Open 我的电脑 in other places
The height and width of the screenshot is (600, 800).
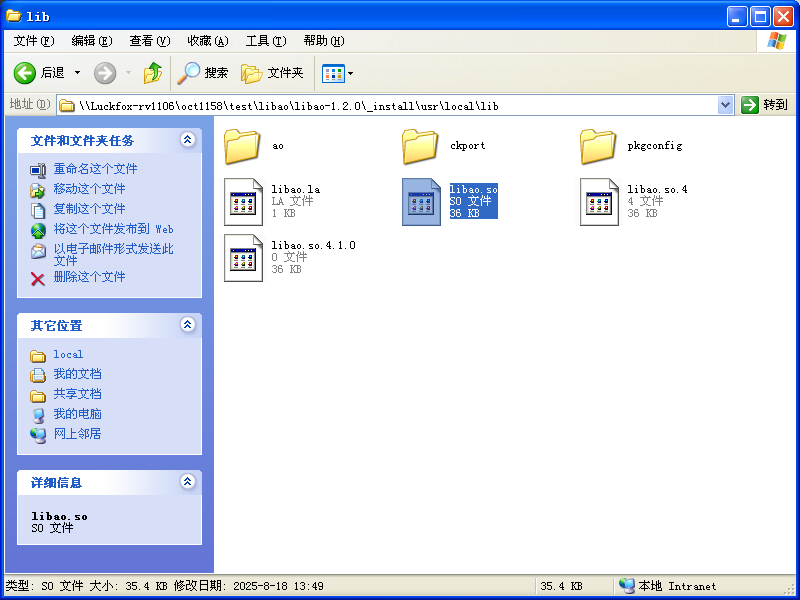pos(78,414)
